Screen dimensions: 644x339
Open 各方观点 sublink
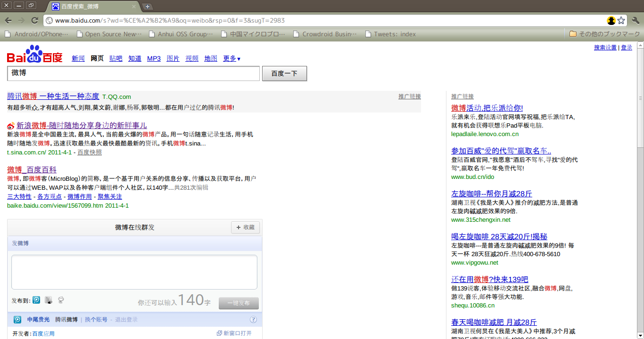tap(50, 196)
